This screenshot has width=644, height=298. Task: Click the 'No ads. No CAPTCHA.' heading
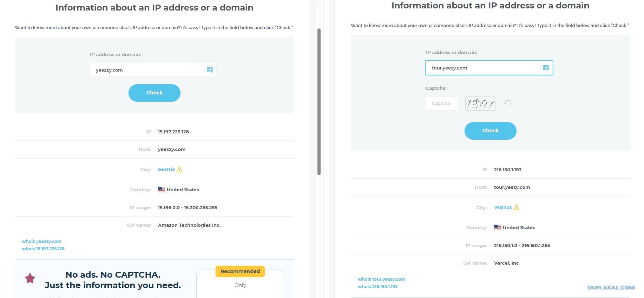pos(113,274)
